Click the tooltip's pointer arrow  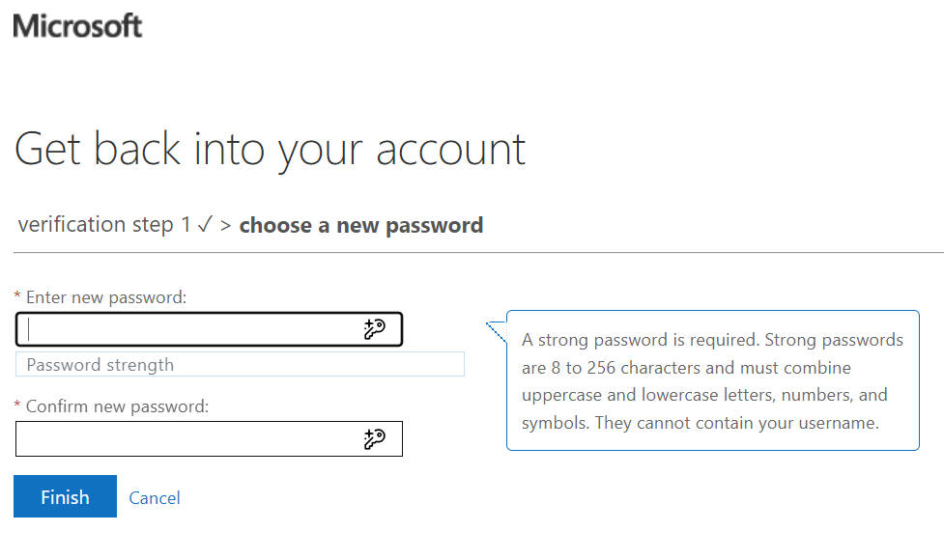click(x=497, y=331)
